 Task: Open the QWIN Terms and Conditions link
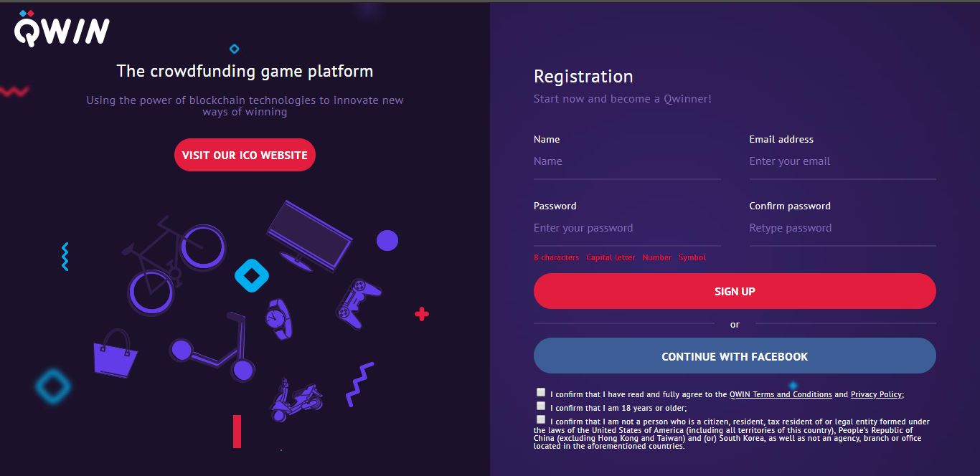pos(781,395)
